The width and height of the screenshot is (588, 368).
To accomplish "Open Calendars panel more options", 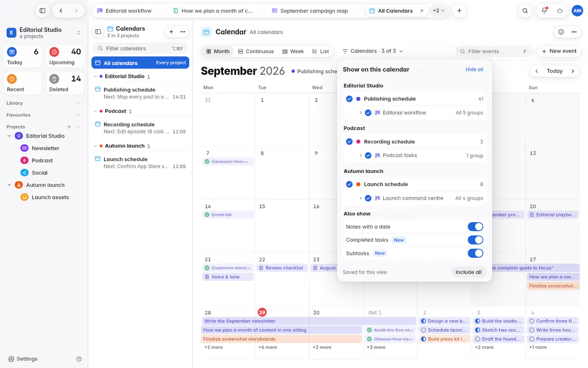I will [x=183, y=32].
